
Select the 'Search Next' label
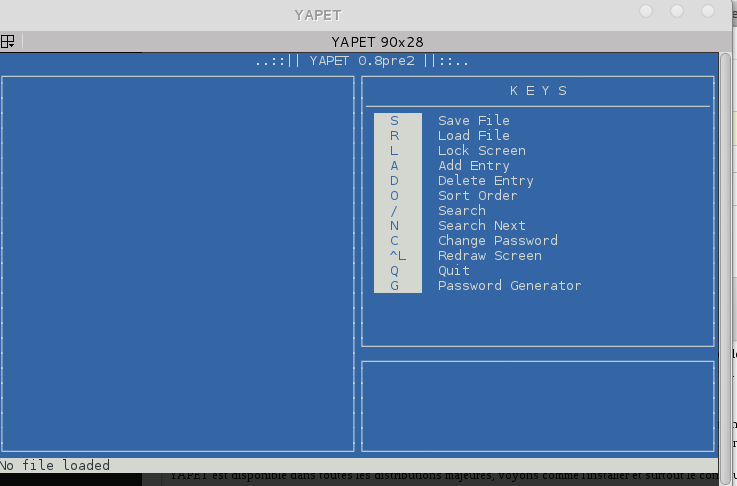[482, 226]
